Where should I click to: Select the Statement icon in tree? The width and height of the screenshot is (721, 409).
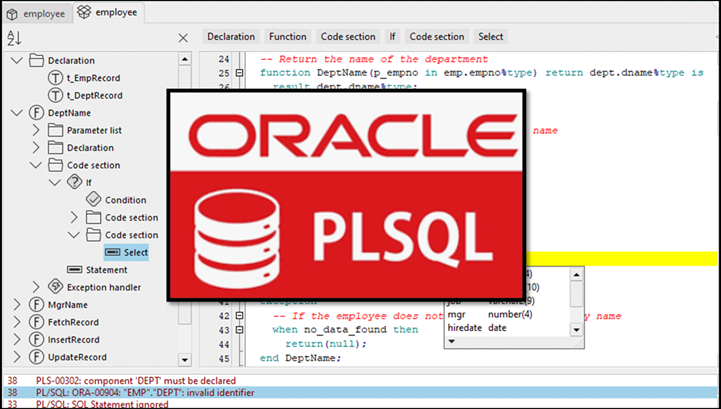pos(74,270)
